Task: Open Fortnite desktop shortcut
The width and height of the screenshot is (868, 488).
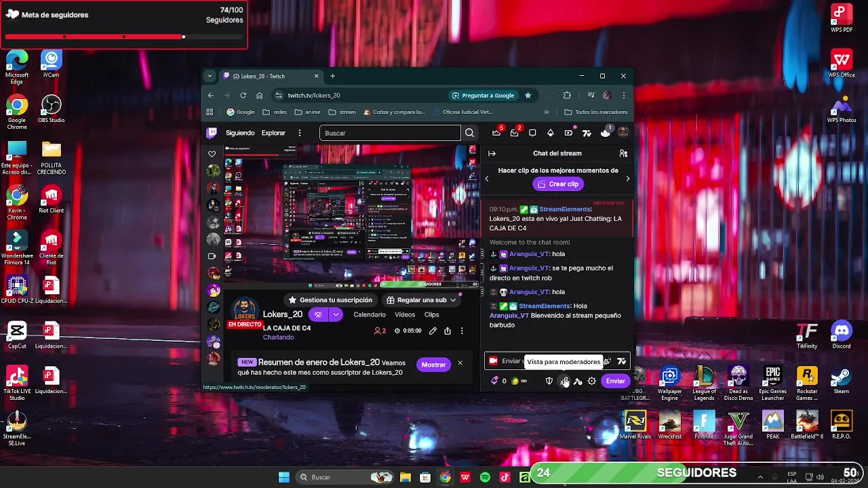Action: [x=704, y=425]
